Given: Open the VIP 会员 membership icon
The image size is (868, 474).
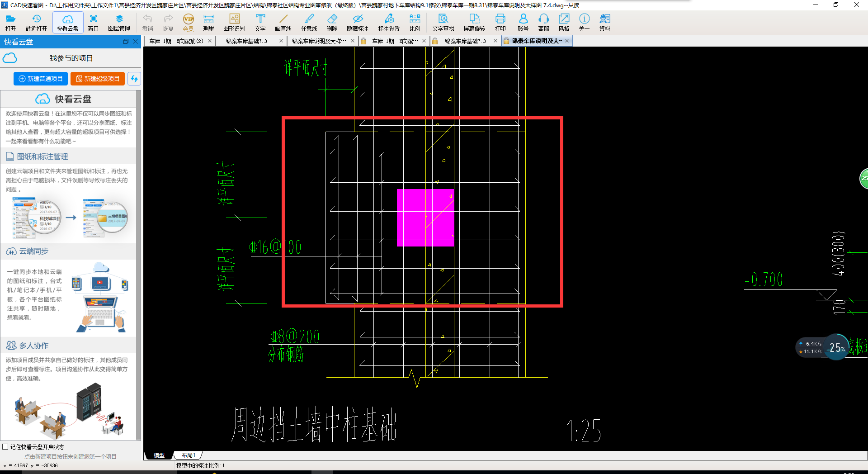Looking at the screenshot, I should coord(188,22).
